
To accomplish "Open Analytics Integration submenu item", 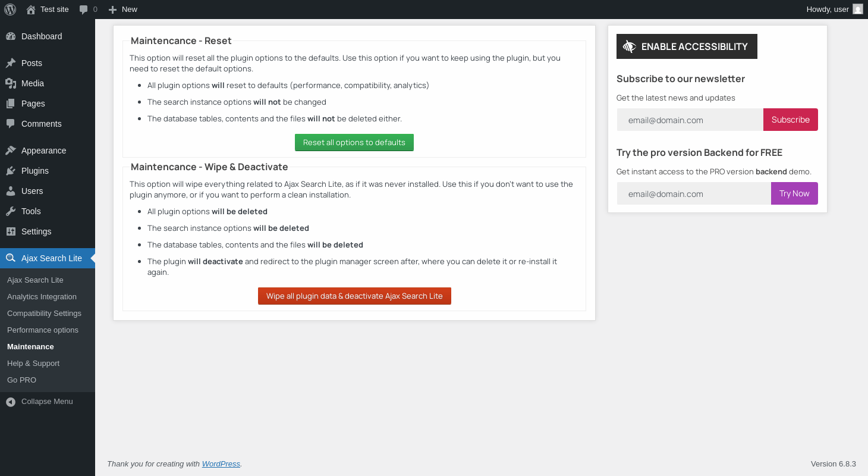I will pyautogui.click(x=42, y=296).
